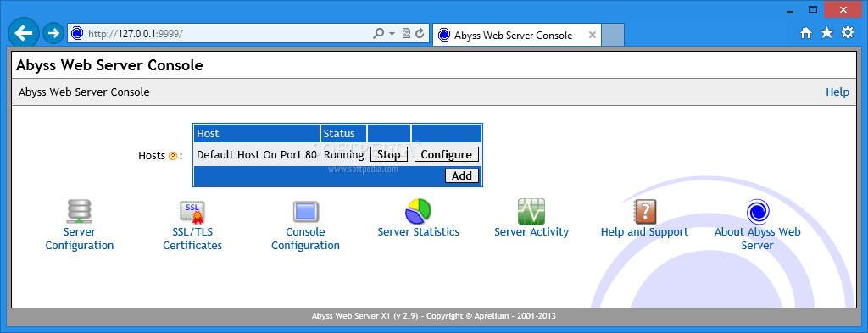The height and width of the screenshot is (333, 868).
Task: Click the Hosts help question mark icon
Action: [x=173, y=156]
